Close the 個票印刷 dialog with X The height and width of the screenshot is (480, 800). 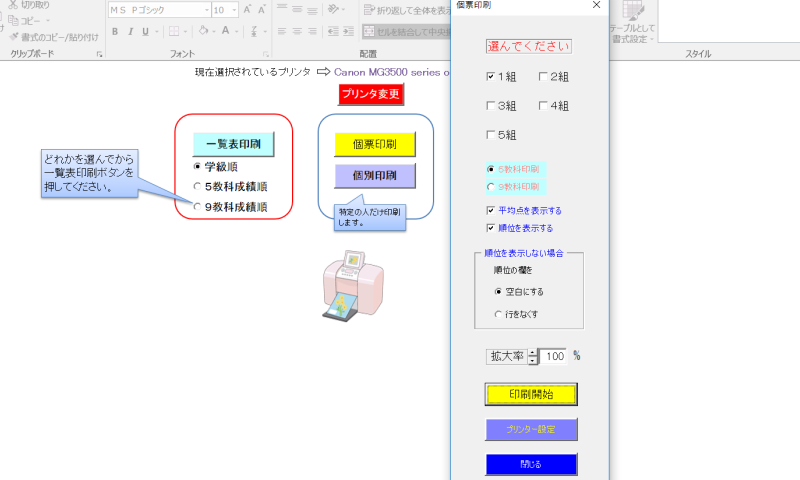596,5
